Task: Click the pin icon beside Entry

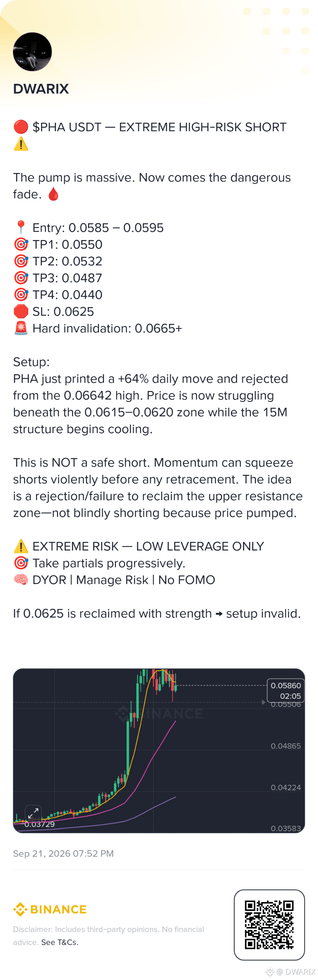Action: [21, 228]
